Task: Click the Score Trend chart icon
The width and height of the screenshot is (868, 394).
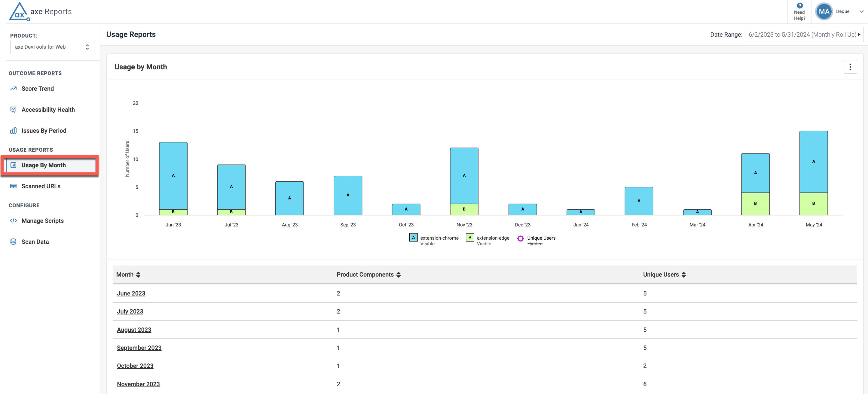Action: pyautogui.click(x=14, y=89)
